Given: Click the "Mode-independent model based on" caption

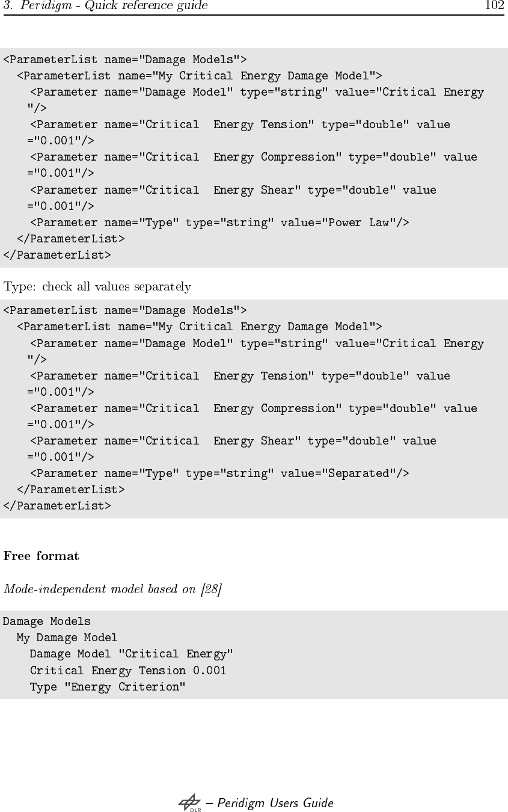Looking at the screenshot, I should (102, 588).
